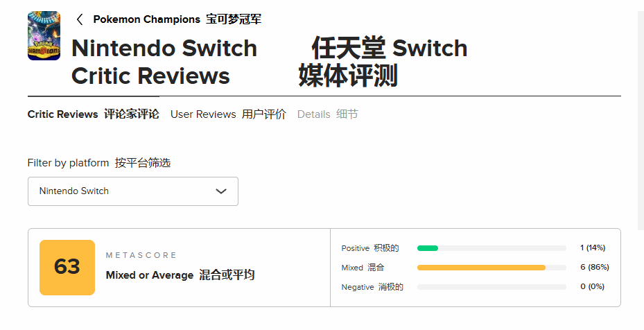Viewport: 644px width, 330px height.
Task: Click the yellow Mixed reviews bar
Action: click(x=481, y=268)
